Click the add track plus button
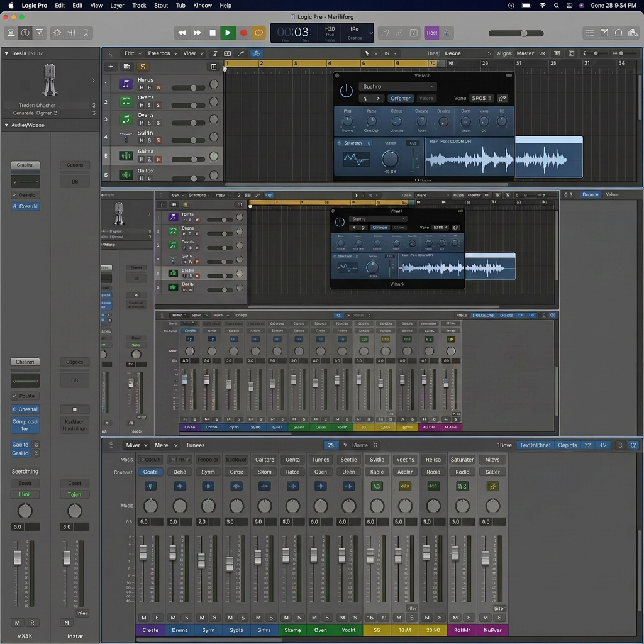The width and height of the screenshot is (644, 644). coord(111,67)
